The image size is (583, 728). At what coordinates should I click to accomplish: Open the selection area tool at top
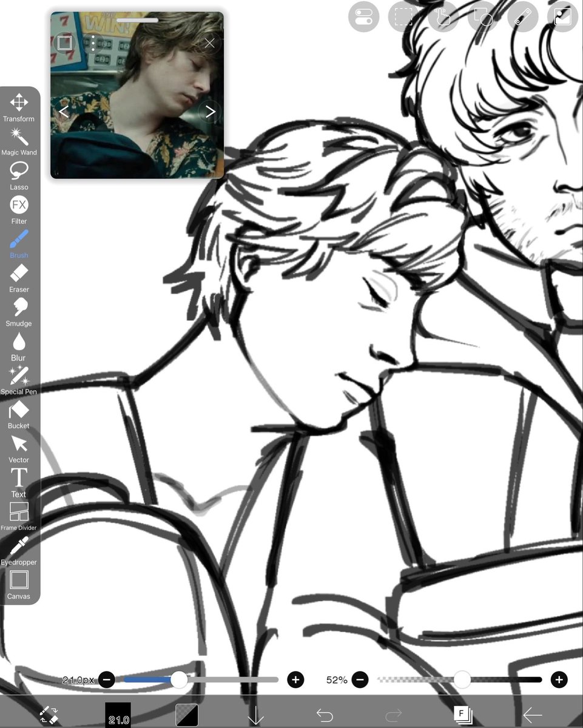click(403, 17)
